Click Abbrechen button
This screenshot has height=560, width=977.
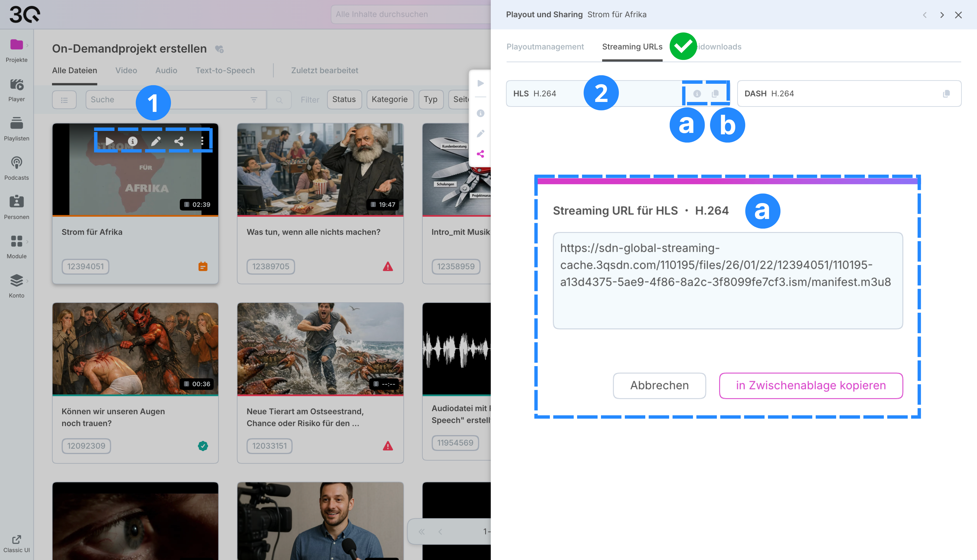659,385
